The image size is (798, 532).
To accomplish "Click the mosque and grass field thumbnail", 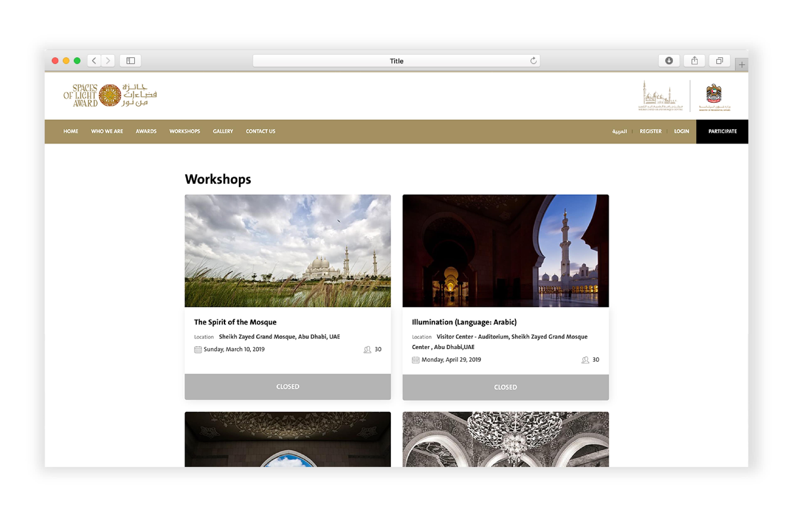I will (x=288, y=251).
